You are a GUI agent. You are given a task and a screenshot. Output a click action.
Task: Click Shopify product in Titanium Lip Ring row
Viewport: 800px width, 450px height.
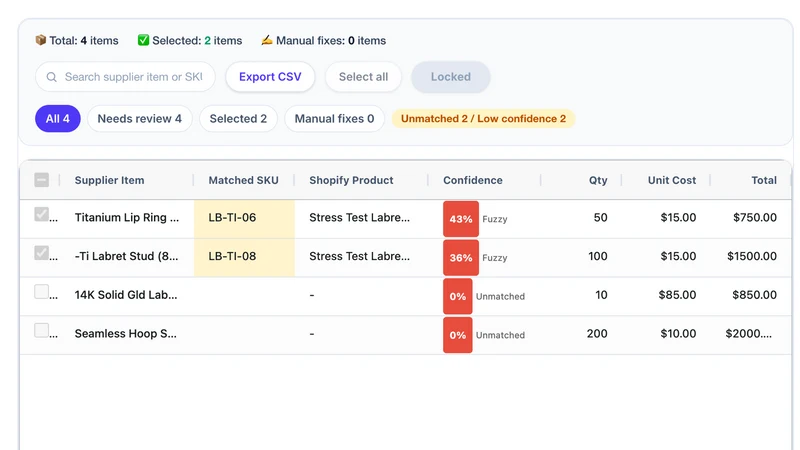tap(359, 218)
